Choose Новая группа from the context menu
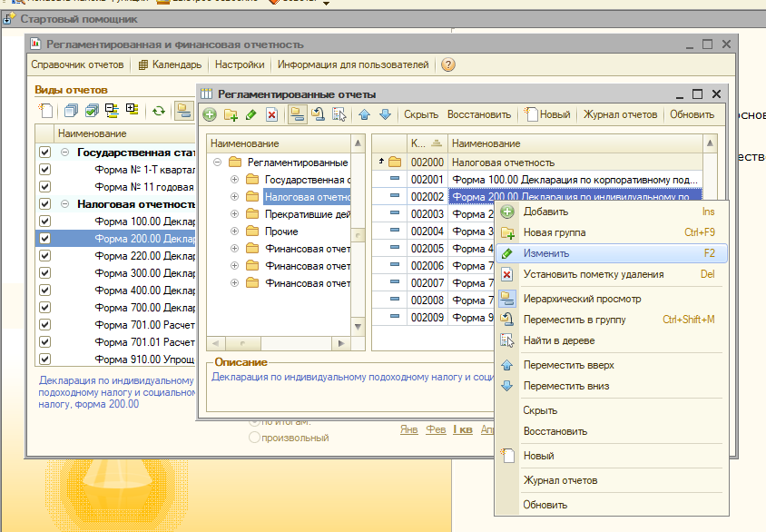Viewport: 766px width, 532px height. pos(612,232)
